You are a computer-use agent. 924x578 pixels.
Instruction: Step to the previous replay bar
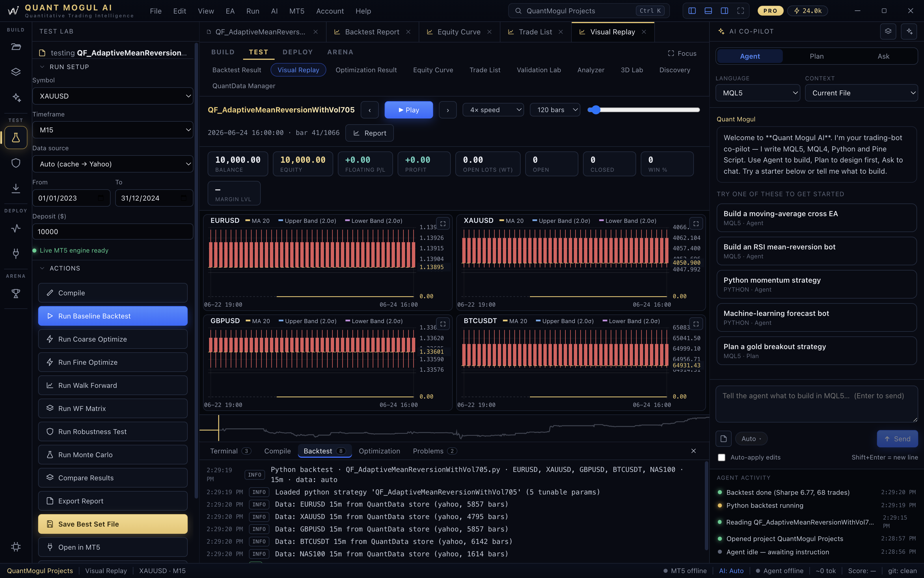pos(370,110)
